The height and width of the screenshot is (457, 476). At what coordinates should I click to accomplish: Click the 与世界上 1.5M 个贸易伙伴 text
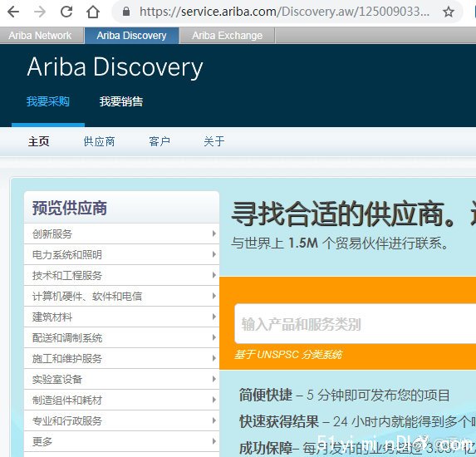(x=339, y=243)
